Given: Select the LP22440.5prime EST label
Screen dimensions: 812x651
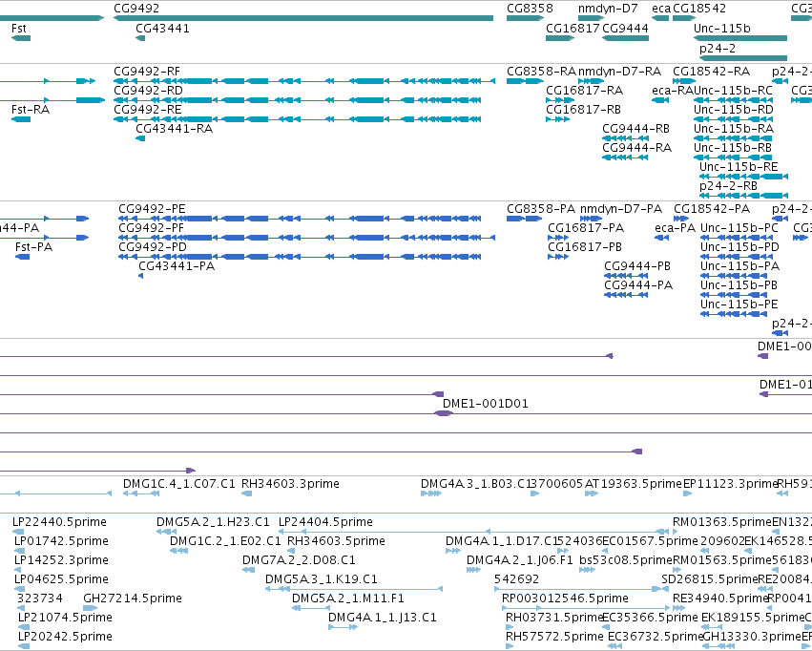Looking at the screenshot, I should click(x=59, y=522).
